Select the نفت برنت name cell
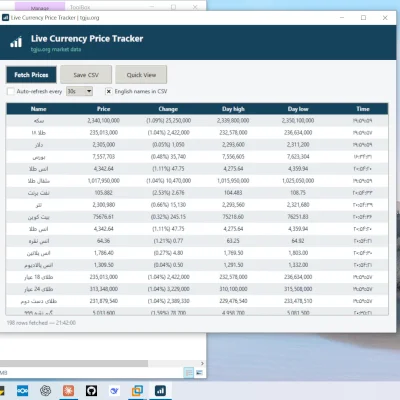The image size is (400, 400). point(39,193)
